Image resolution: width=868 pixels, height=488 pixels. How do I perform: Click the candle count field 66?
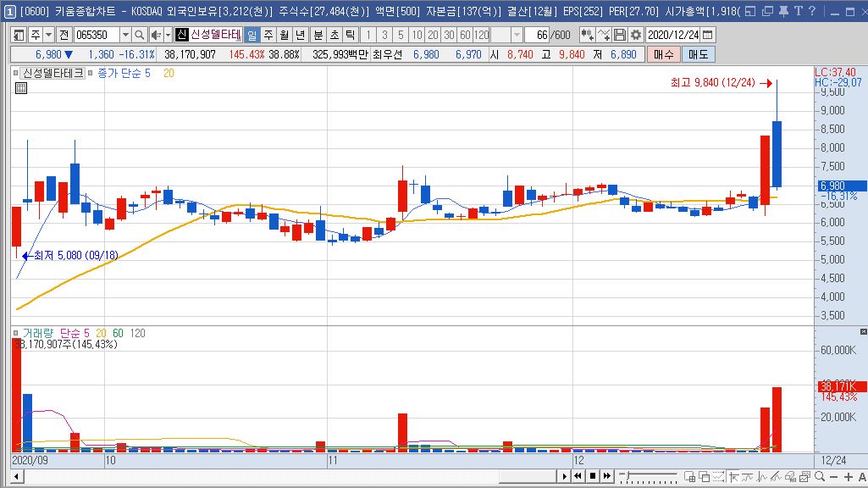(536, 35)
